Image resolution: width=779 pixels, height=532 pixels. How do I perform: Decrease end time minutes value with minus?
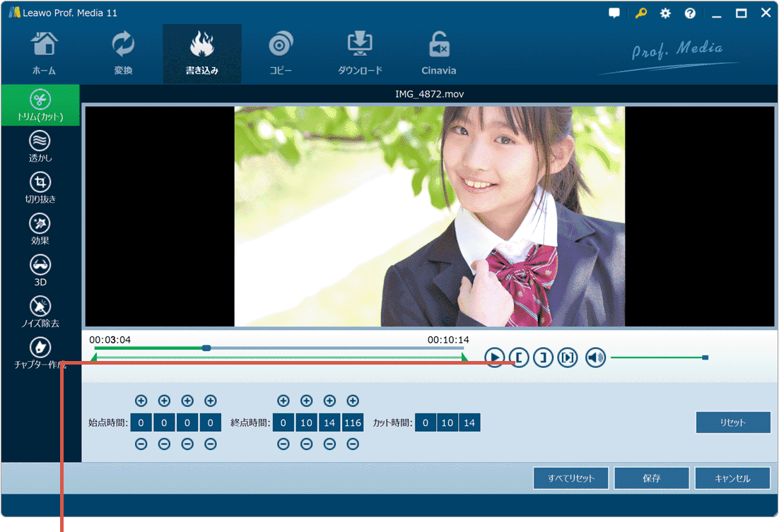[306, 444]
